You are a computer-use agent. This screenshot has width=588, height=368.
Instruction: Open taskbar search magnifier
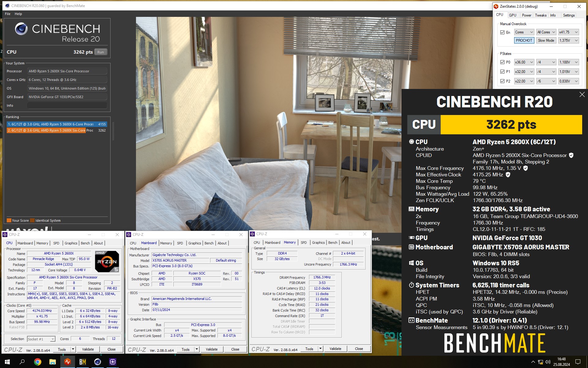click(22, 362)
